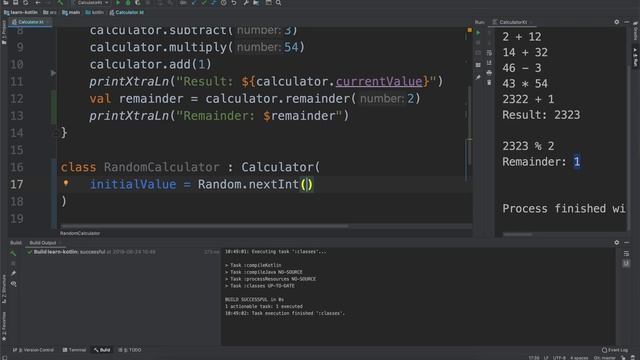Click the 4 spaces indent setting in status bar
640x360 pixels.
(579, 358)
